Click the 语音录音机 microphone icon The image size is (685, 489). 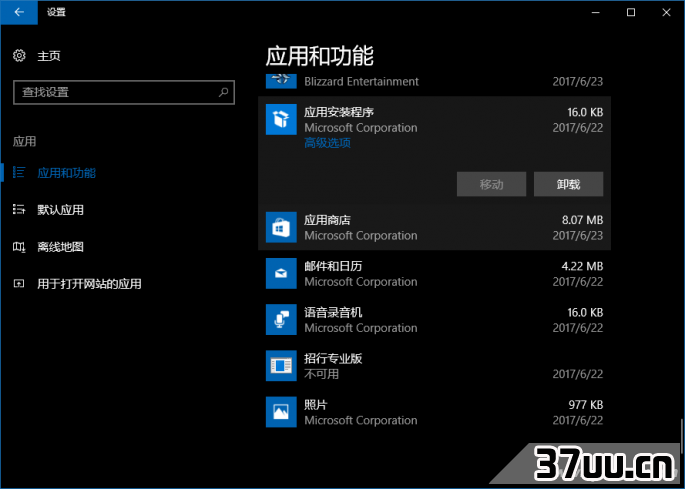click(281, 320)
